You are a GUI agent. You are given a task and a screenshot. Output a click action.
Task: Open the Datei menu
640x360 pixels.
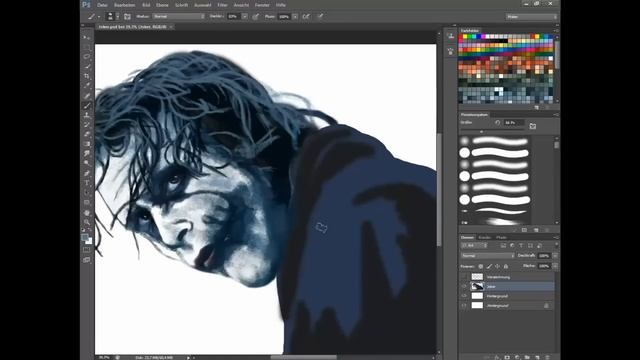[x=102, y=5]
